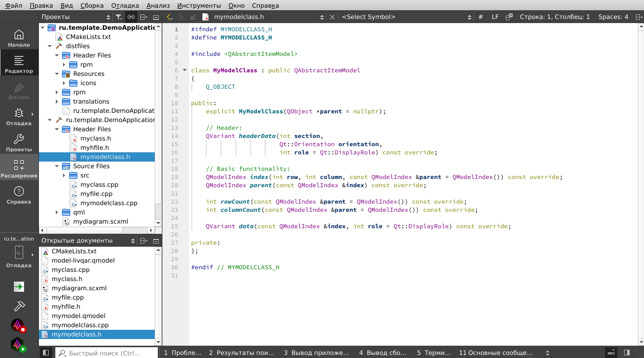Toggle synchronize with editor link icon
Screen dimensions: 644x358
131,17
